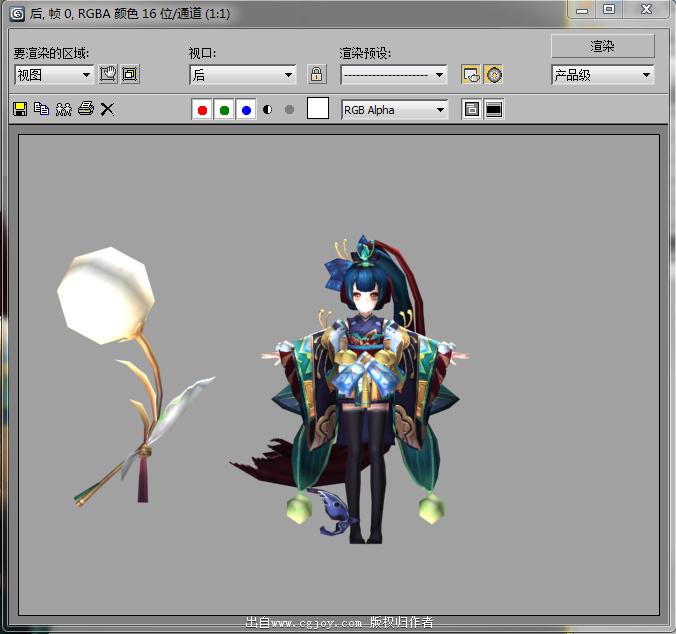This screenshot has height=634, width=676.
Task: Click the save image disk icon
Action: 19,109
